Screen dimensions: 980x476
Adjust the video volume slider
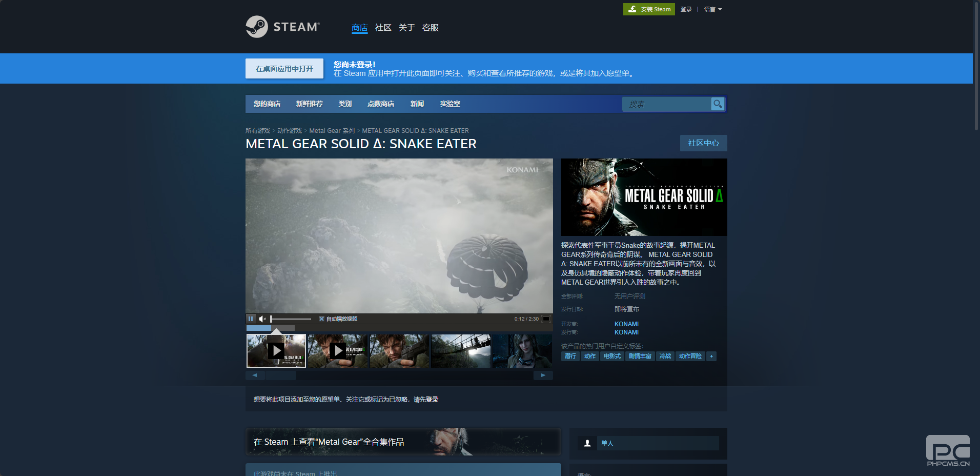coord(291,319)
